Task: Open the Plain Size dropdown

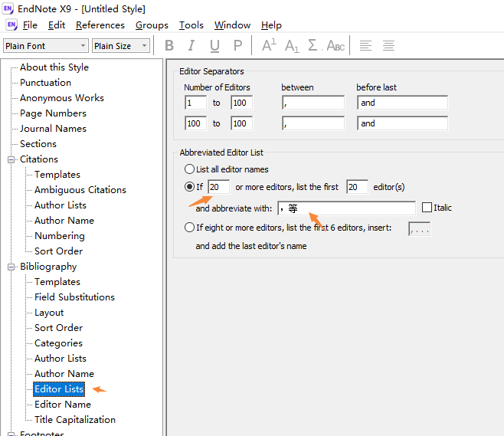Action: (x=145, y=46)
